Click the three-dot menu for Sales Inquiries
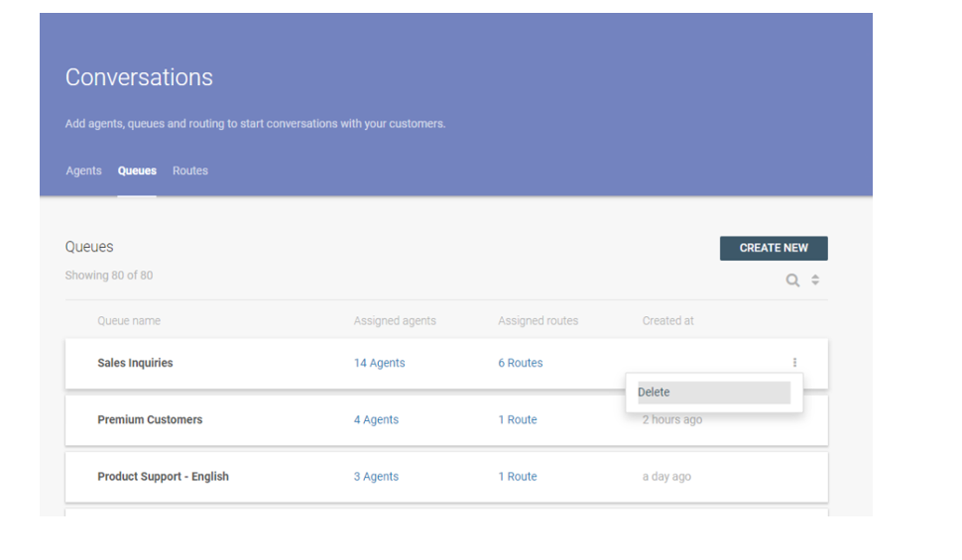Viewport: 962px width, 560px height. [x=794, y=363]
